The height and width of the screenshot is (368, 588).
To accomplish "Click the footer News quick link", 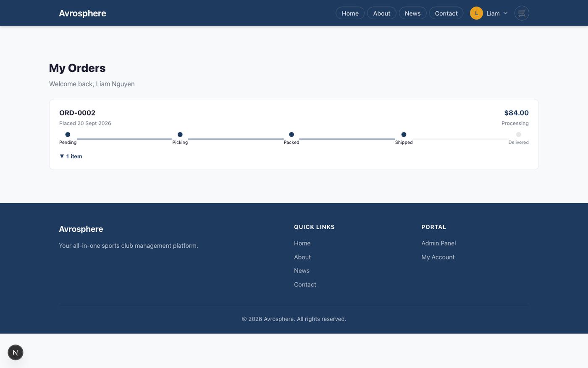I will point(302,270).
